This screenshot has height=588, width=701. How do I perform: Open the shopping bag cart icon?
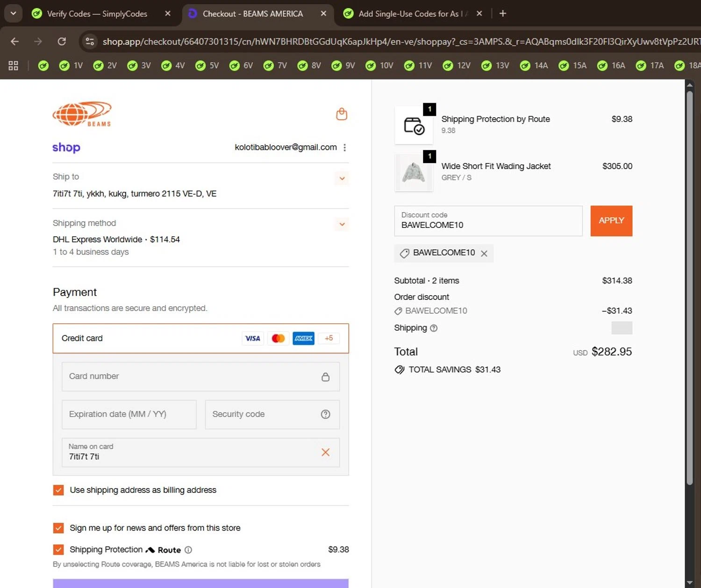pos(342,114)
